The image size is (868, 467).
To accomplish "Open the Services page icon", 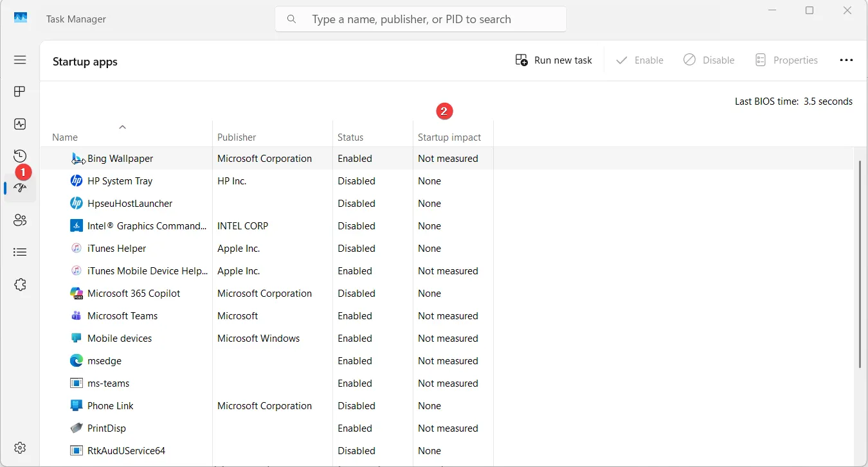I will (x=20, y=285).
